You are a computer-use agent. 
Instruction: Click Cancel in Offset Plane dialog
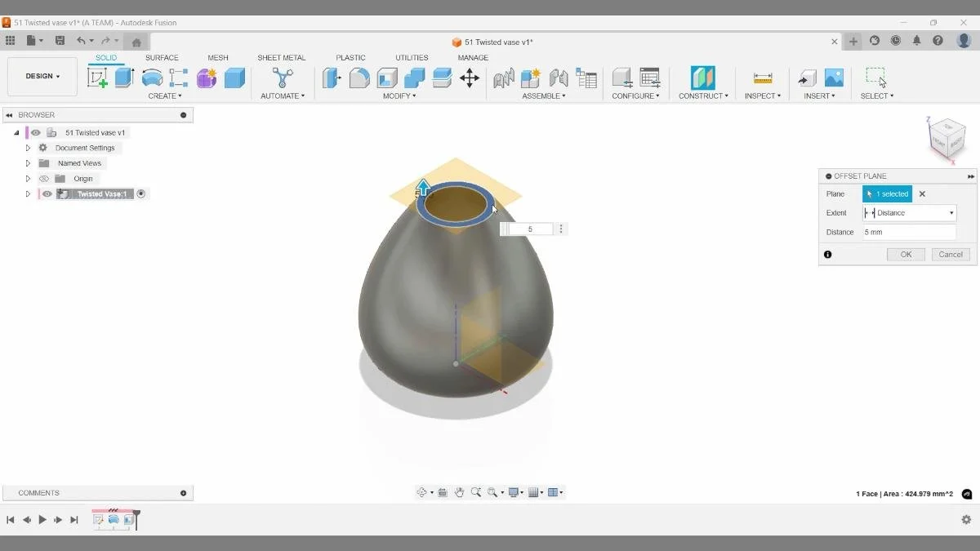click(x=951, y=255)
